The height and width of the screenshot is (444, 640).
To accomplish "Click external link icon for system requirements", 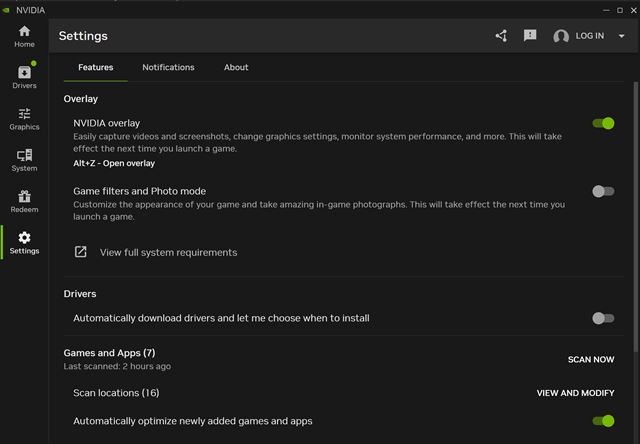I will pos(80,252).
